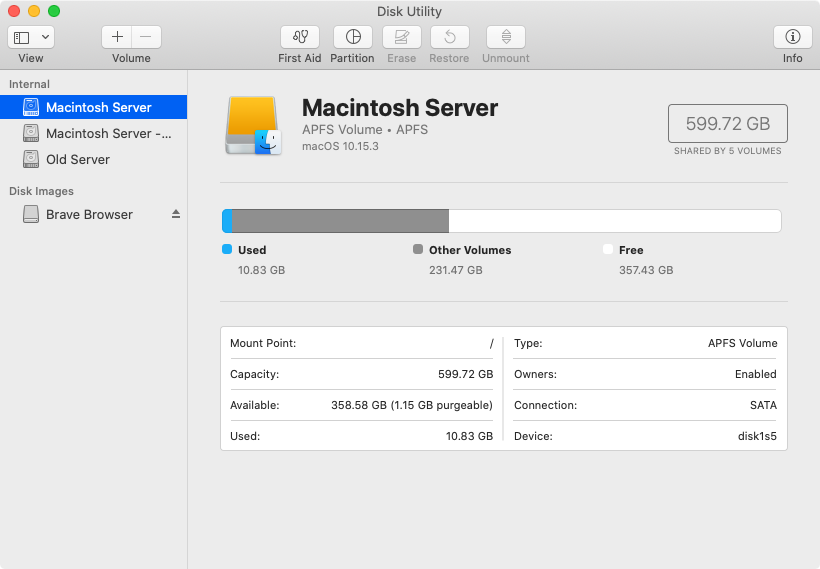Click the Connection SATA value

764,405
